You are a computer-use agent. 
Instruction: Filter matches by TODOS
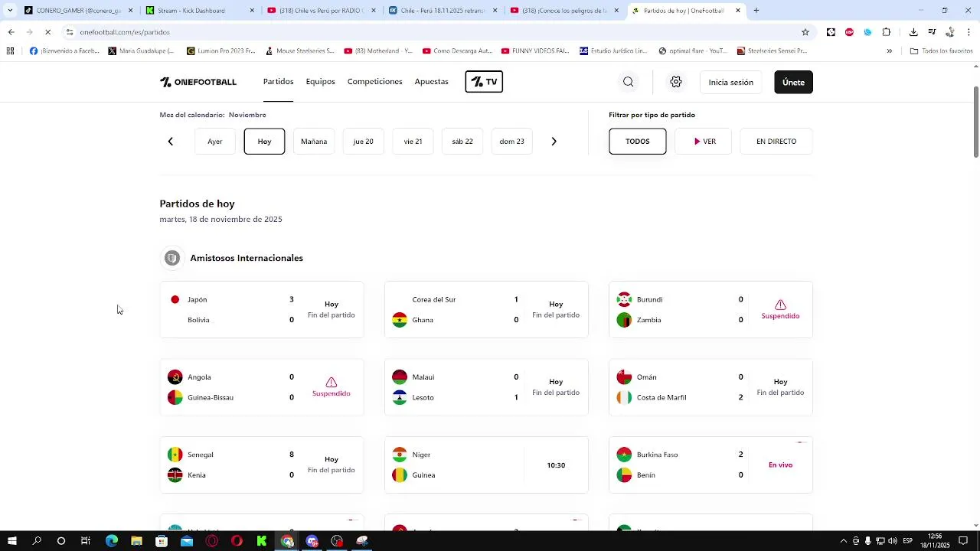point(638,142)
